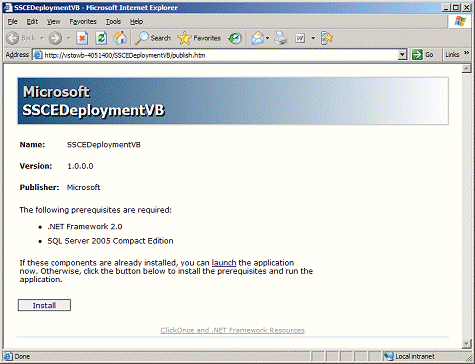Expand the Mail dropdown arrow
The width and height of the screenshot is (475, 364).
click(268, 38)
